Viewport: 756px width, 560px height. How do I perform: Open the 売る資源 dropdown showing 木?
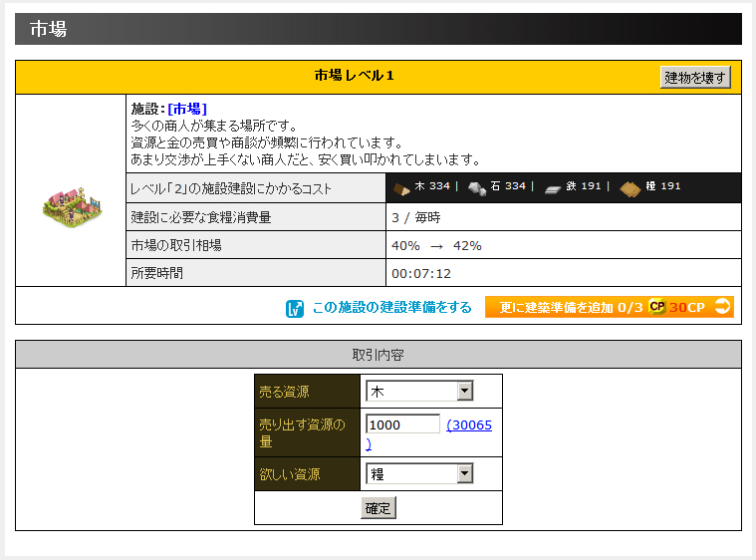pos(419,392)
